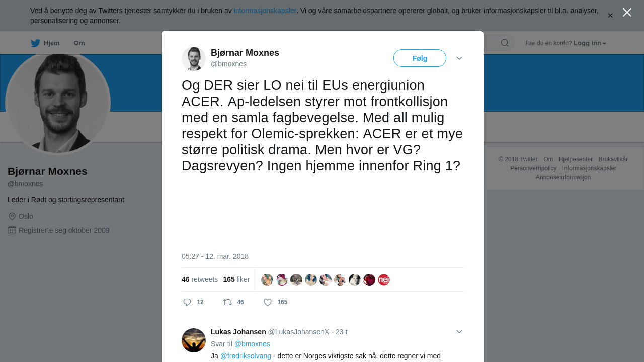The image size is (644, 362).
Task: Click the retweet arrows icon
Action: pyautogui.click(x=227, y=302)
